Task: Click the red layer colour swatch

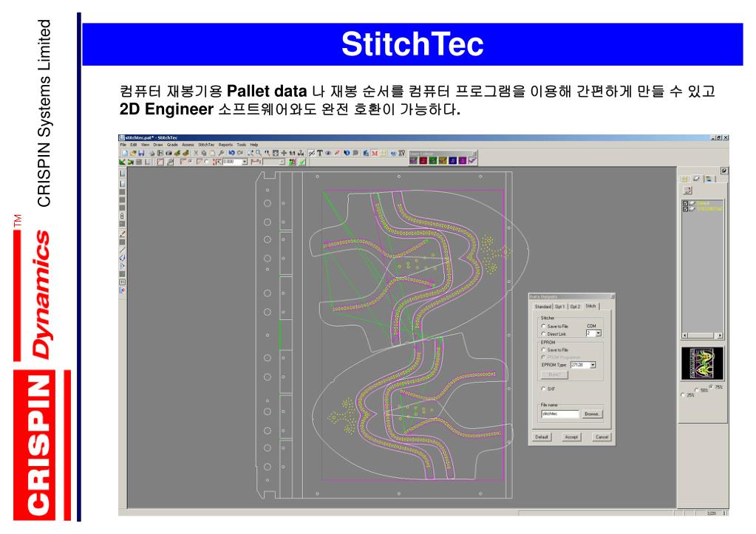Action: click(x=423, y=160)
